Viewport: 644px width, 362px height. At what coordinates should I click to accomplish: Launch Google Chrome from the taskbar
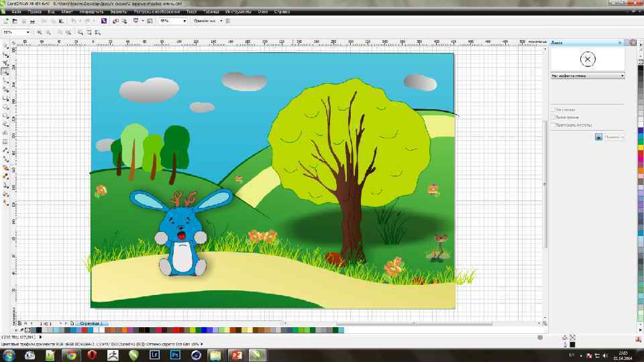[x=70, y=354]
